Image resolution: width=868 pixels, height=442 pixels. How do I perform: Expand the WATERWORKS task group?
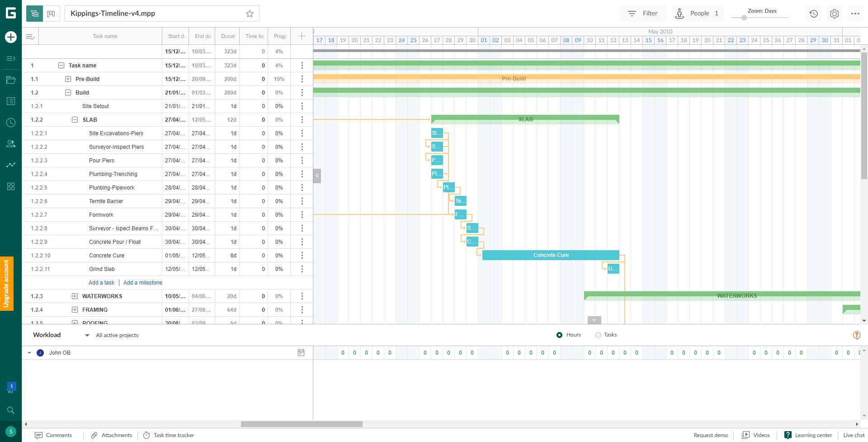tap(74, 296)
